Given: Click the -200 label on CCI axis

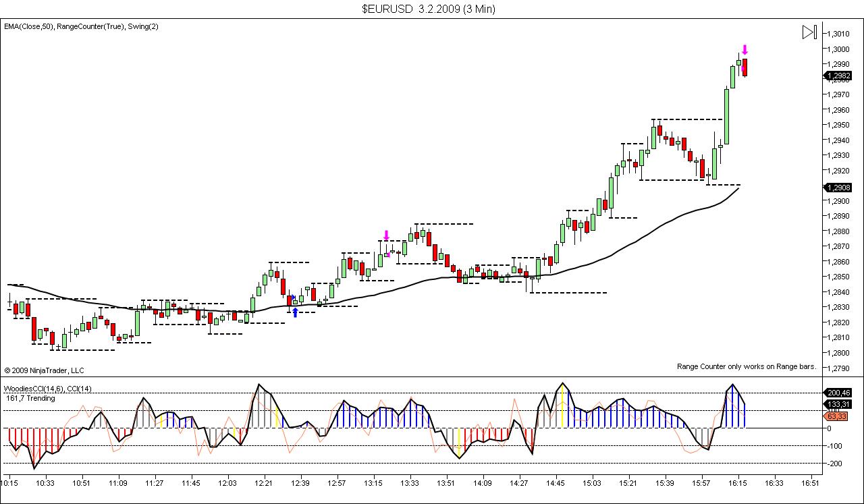Looking at the screenshot, I should (835, 464).
